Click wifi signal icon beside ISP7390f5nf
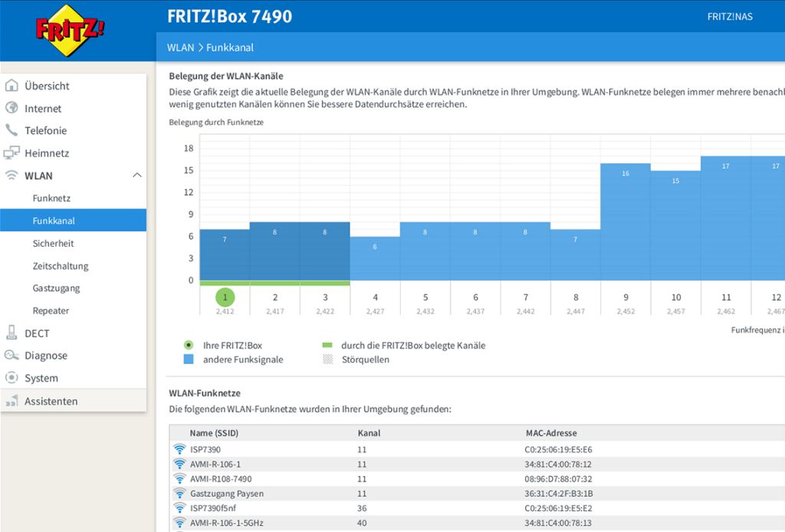The image size is (785, 532). coord(179,507)
